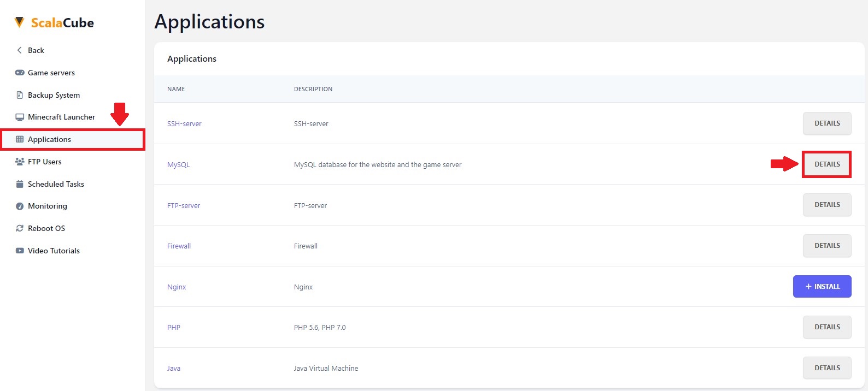This screenshot has width=868, height=391.
Task: Click the Back chevron icon
Action: (x=19, y=50)
